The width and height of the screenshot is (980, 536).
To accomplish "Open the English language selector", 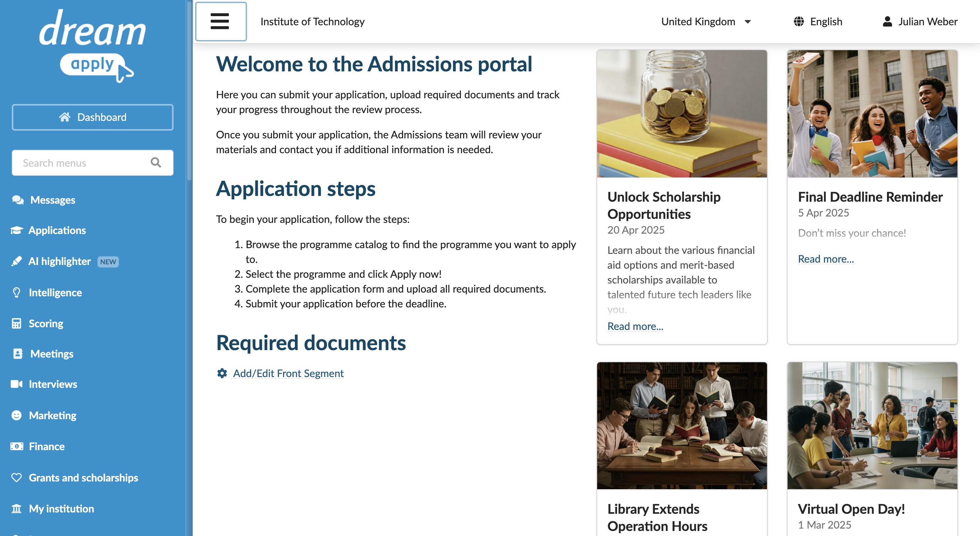I will pos(818,22).
